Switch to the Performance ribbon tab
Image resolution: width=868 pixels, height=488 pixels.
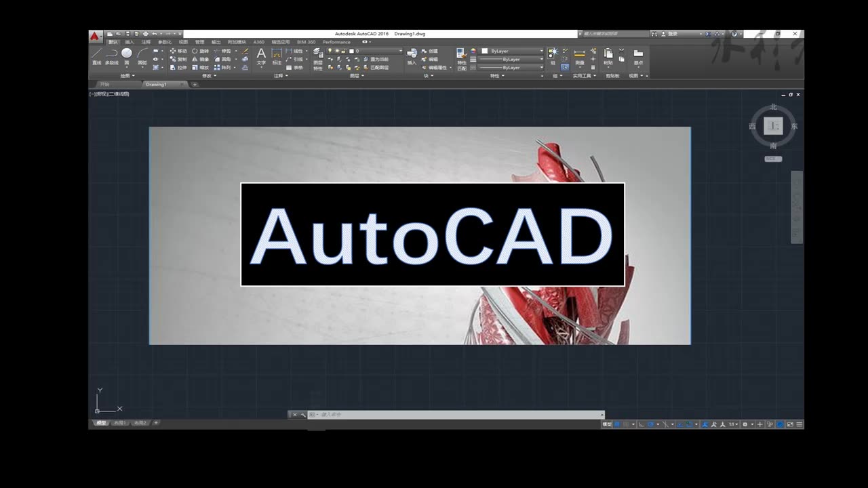pyautogui.click(x=335, y=41)
